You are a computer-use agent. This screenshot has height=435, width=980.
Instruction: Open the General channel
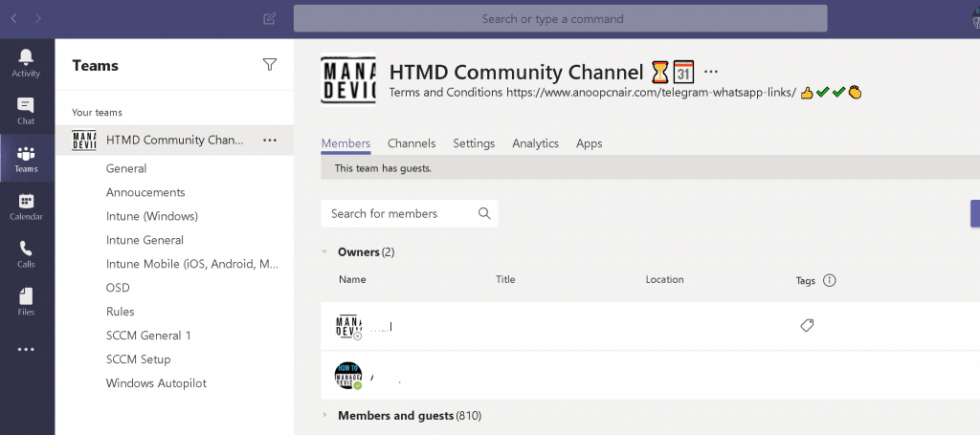(126, 168)
